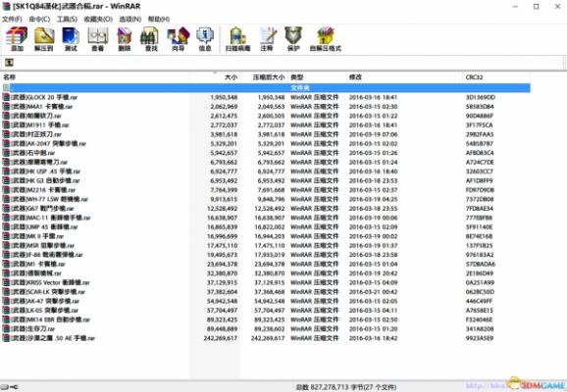Select the UMP 45 file row
Viewport: 567px width, 392px height.
(x=266, y=227)
